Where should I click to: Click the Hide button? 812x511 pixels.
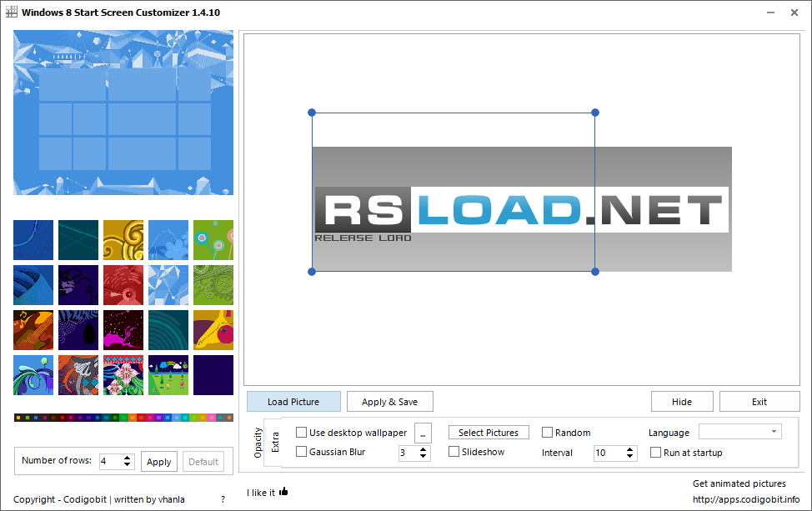coord(682,402)
